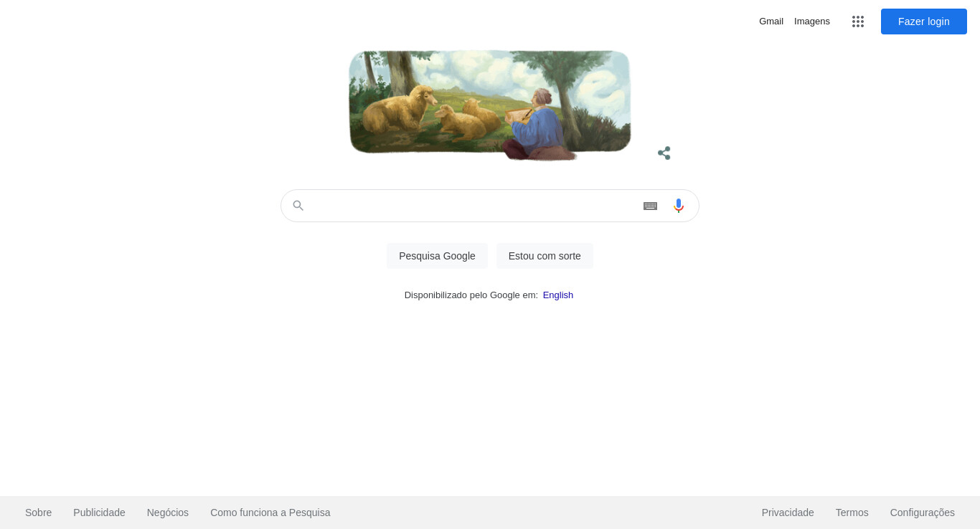
Task: Click the Estou com sorte button
Action: coord(545,256)
